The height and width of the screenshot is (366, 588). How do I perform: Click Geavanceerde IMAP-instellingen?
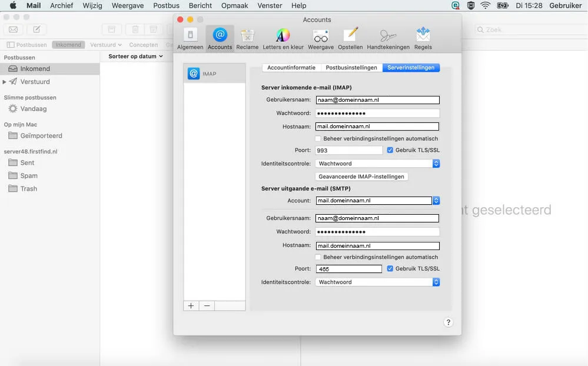[361, 176]
